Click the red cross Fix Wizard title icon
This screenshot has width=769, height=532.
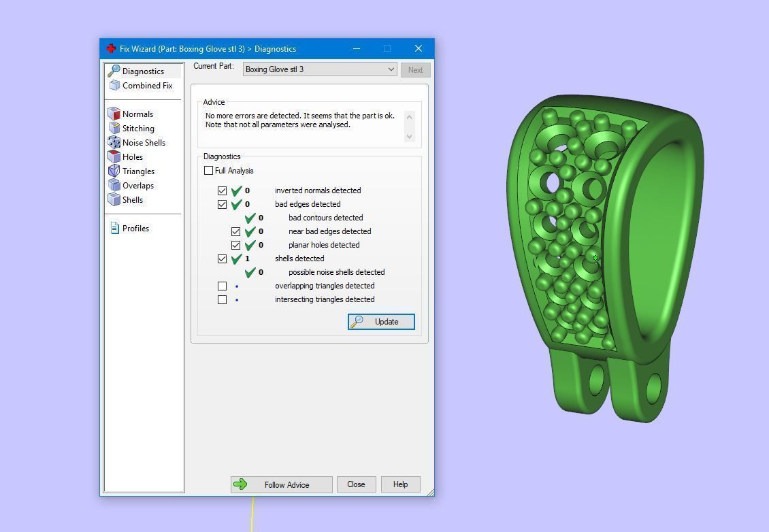(111, 48)
